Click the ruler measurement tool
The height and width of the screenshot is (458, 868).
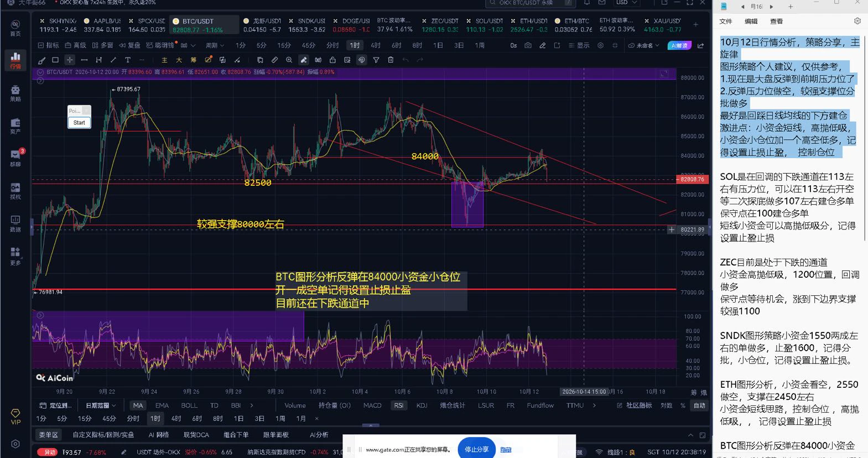point(274,60)
